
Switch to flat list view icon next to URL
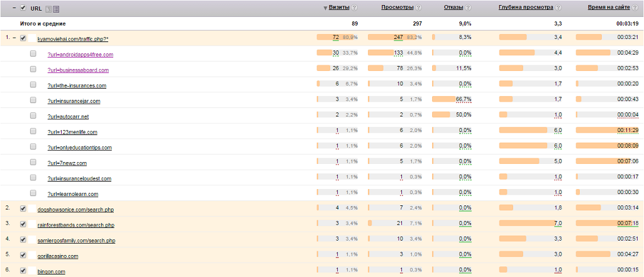[56, 8]
